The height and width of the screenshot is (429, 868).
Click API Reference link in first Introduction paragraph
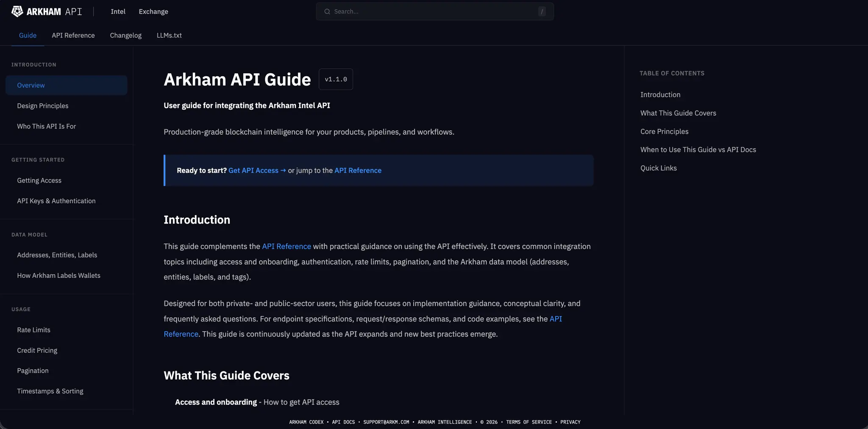click(287, 246)
